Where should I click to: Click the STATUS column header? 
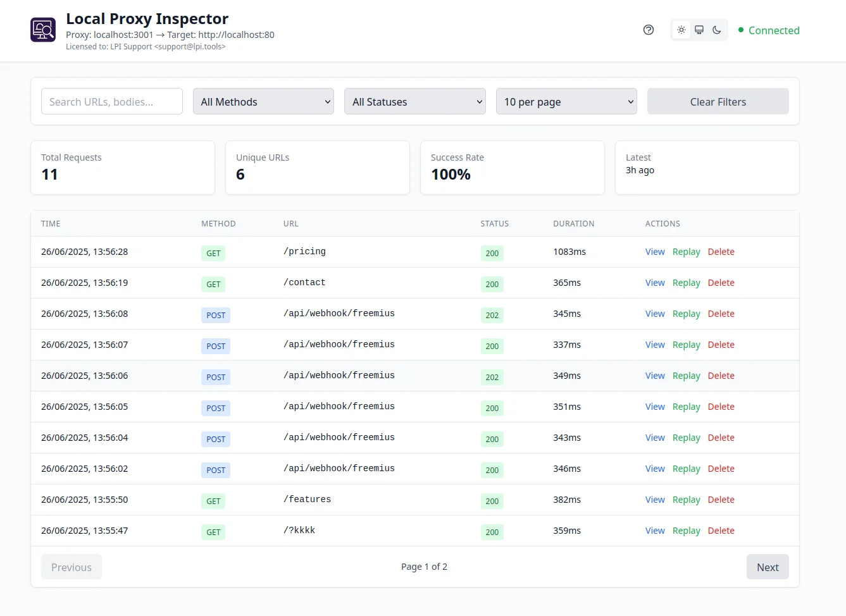click(x=494, y=224)
